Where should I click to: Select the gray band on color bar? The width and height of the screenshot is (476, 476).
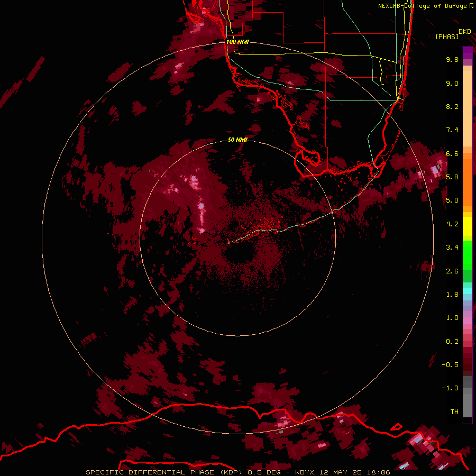[x=467, y=398]
